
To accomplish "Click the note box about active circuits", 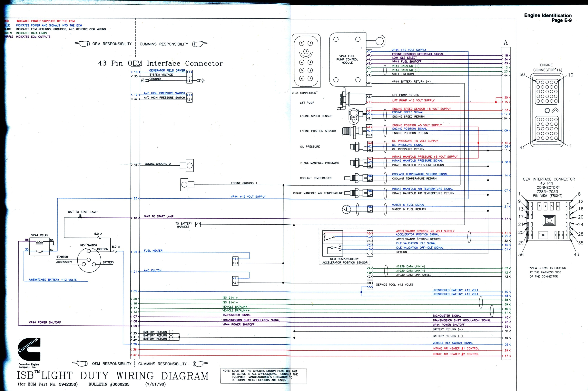I will coord(263,376).
